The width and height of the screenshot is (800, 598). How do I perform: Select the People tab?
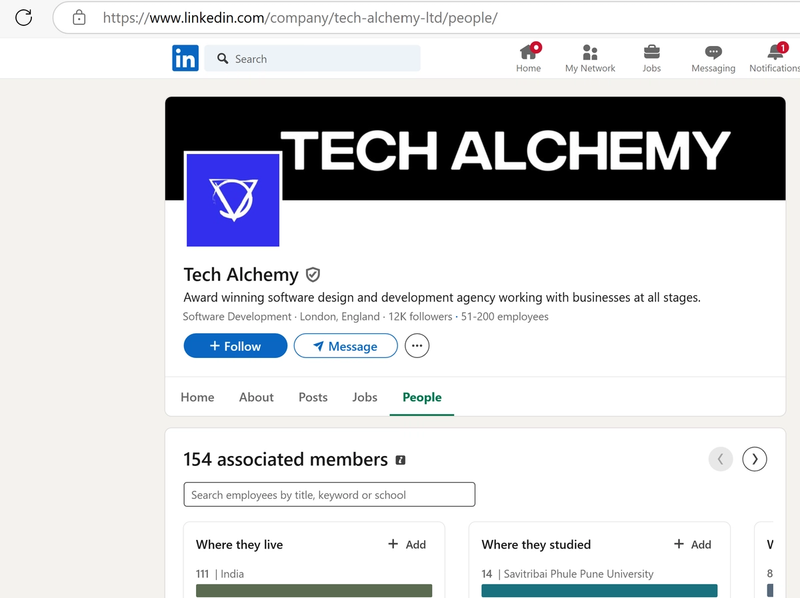(422, 397)
